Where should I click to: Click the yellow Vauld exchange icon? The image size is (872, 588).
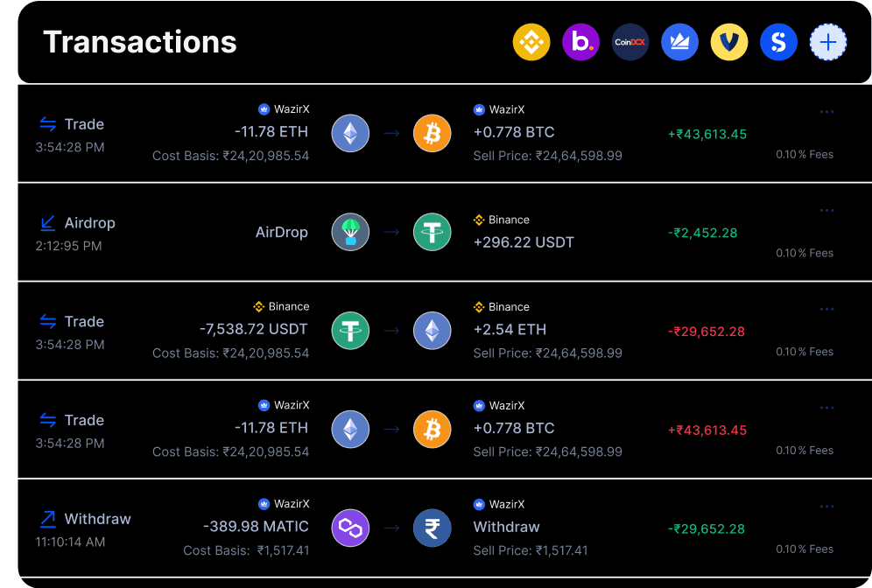point(728,41)
